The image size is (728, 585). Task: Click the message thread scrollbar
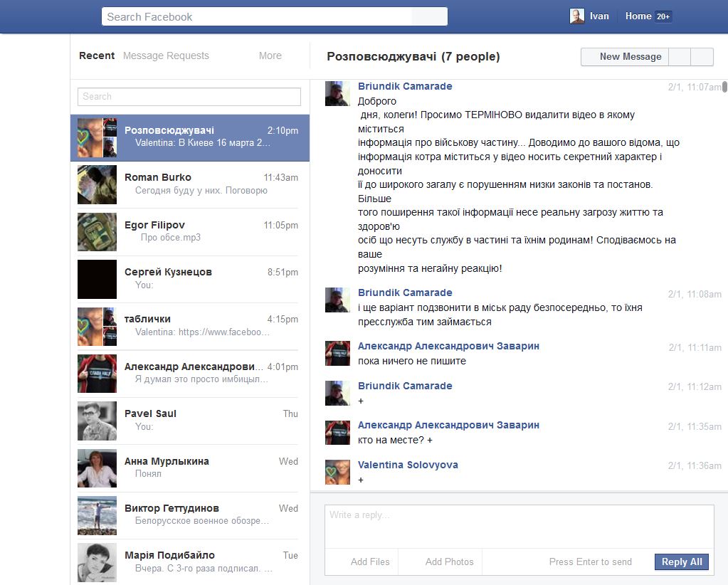tap(724, 87)
